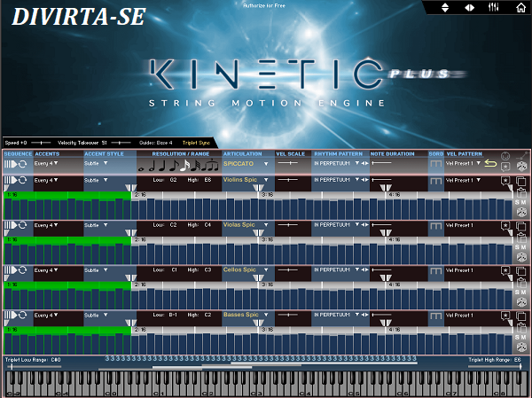Open the Violas Spic articulation dropdown

[x=266, y=225]
